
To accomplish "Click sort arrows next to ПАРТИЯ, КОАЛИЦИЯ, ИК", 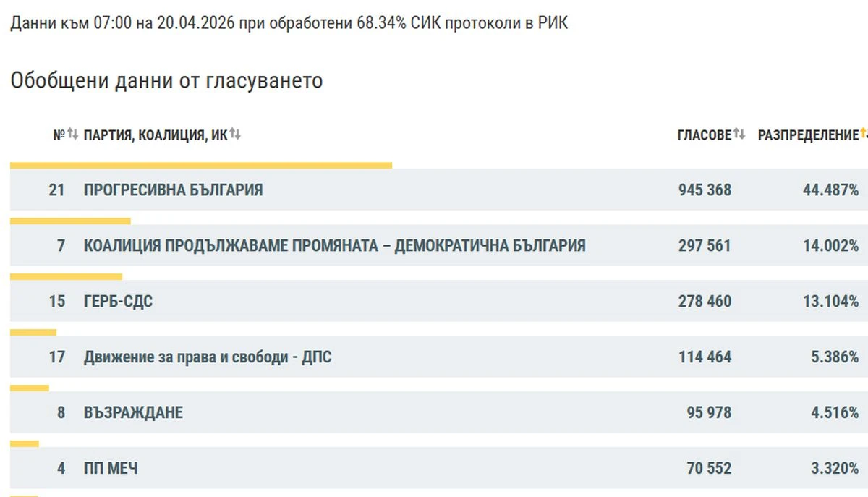I will pos(235,135).
